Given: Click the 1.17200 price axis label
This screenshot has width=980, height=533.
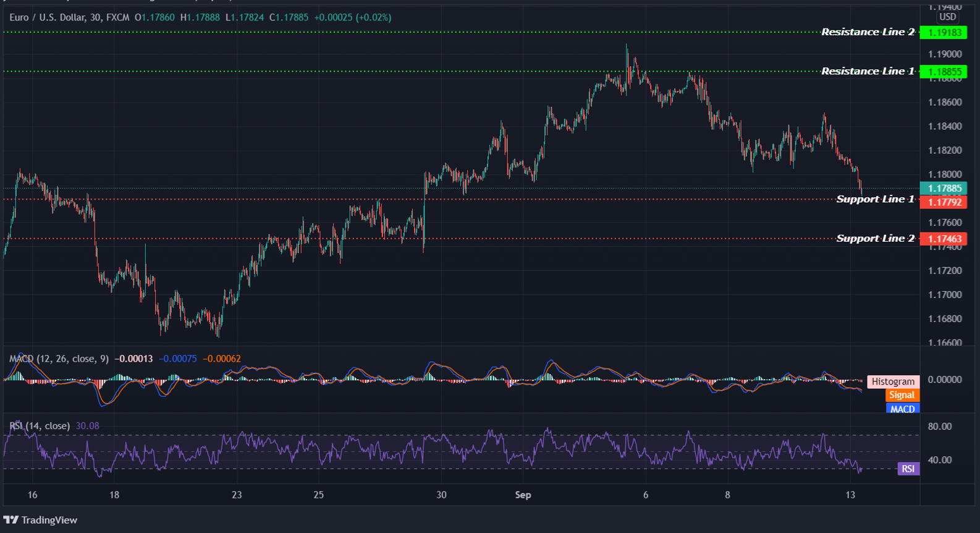Looking at the screenshot, I should pos(945,271).
